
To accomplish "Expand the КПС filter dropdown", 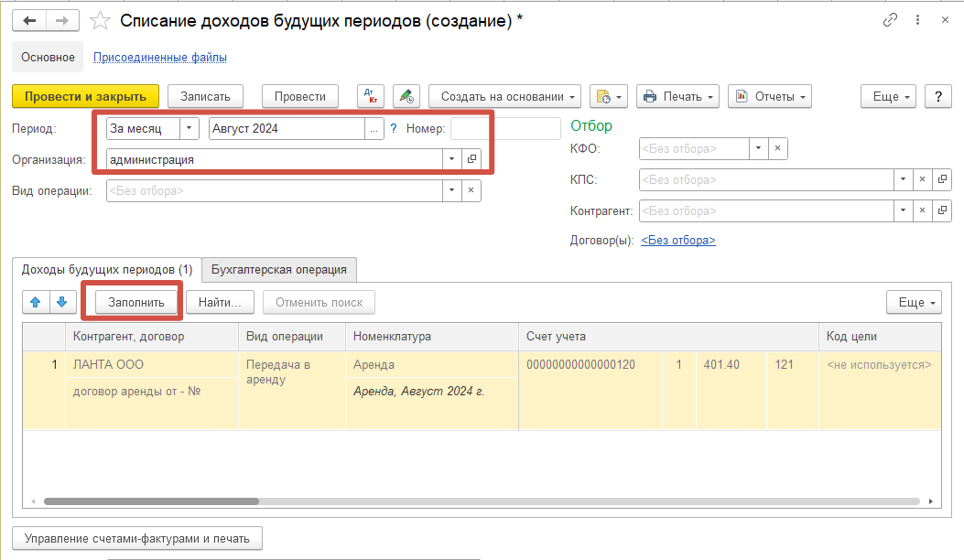I will (x=904, y=179).
